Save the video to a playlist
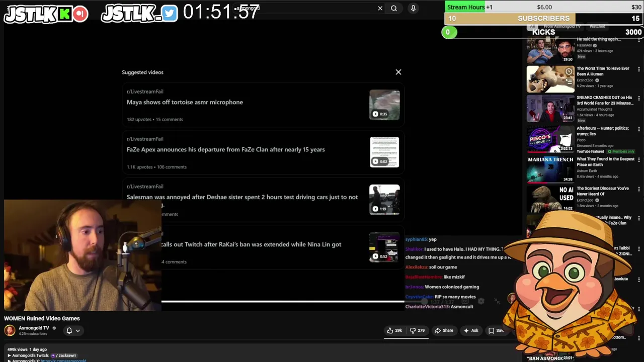 [x=496, y=330]
